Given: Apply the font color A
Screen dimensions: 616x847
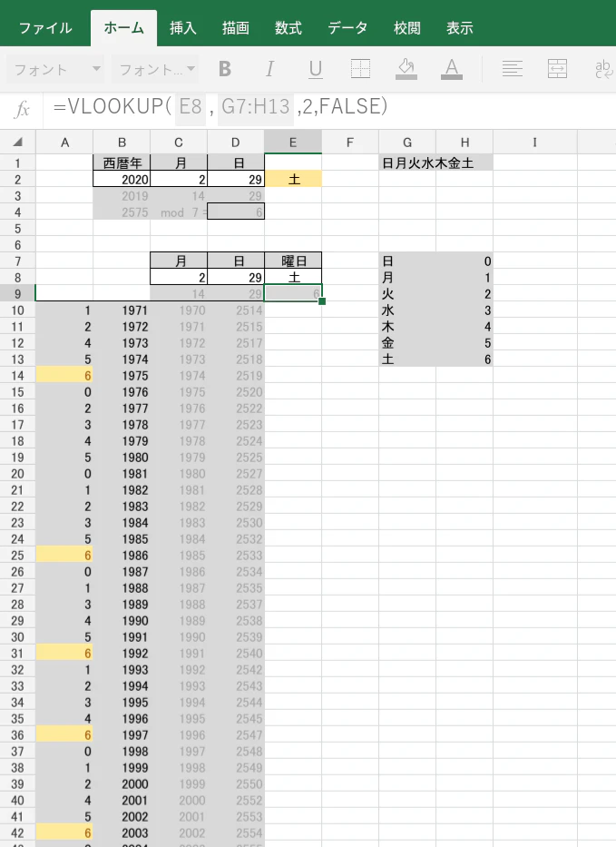Looking at the screenshot, I should (451, 69).
